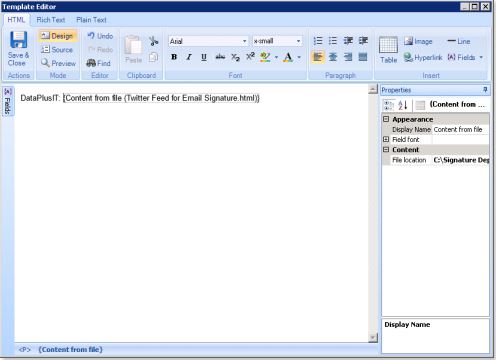Screen dimensions: 496x360
Task: Copy selection using copy icon
Action: (x=154, y=57)
